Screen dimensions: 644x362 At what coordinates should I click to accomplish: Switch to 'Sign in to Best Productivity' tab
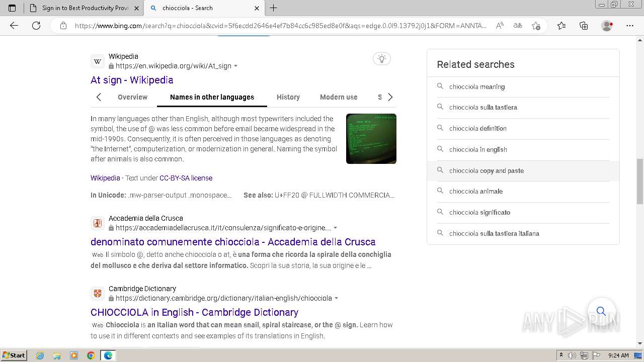85,8
